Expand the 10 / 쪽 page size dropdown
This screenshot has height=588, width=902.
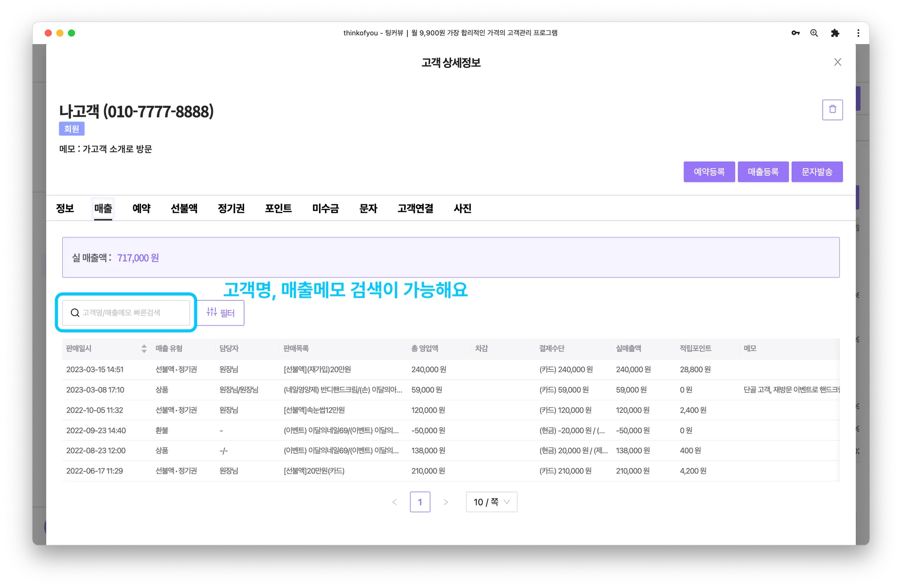[491, 502]
